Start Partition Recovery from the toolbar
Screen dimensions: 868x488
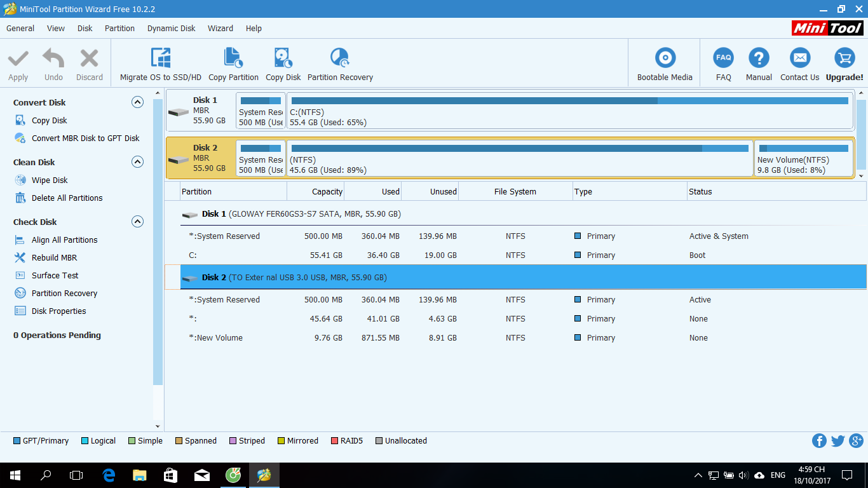[x=340, y=58]
